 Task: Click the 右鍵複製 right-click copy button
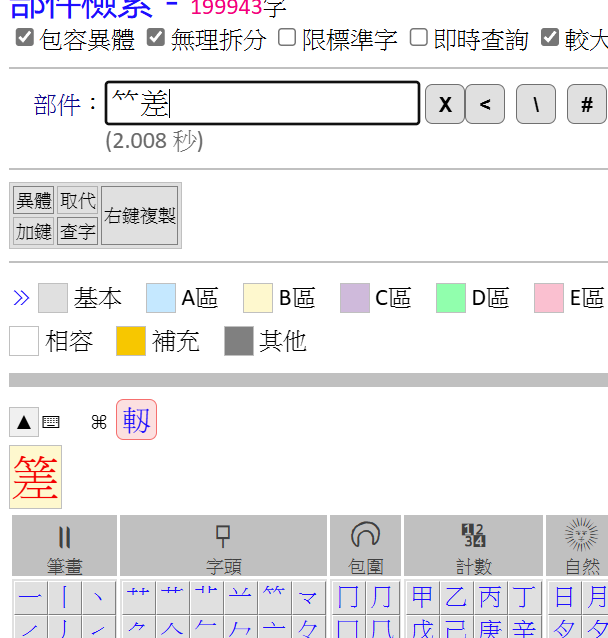coord(140,216)
